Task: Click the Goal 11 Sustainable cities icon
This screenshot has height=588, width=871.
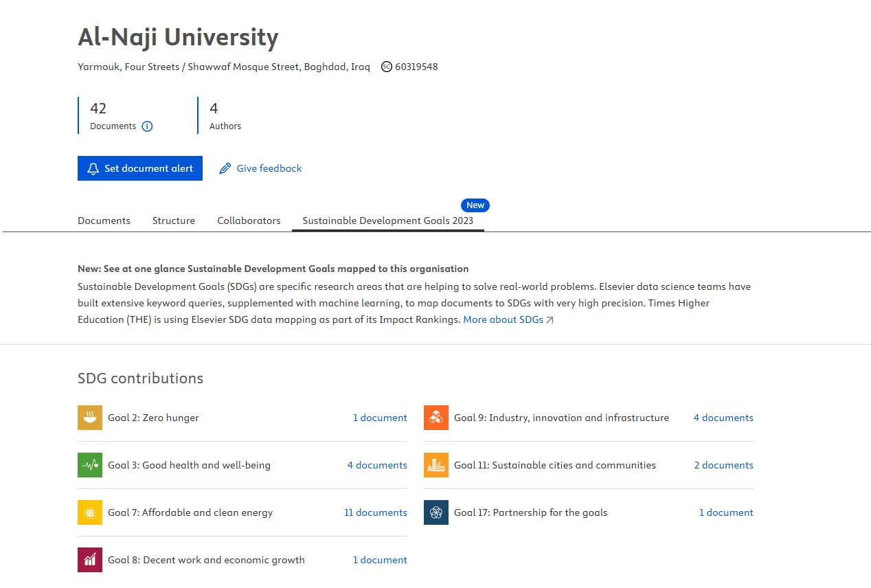Action: point(436,465)
